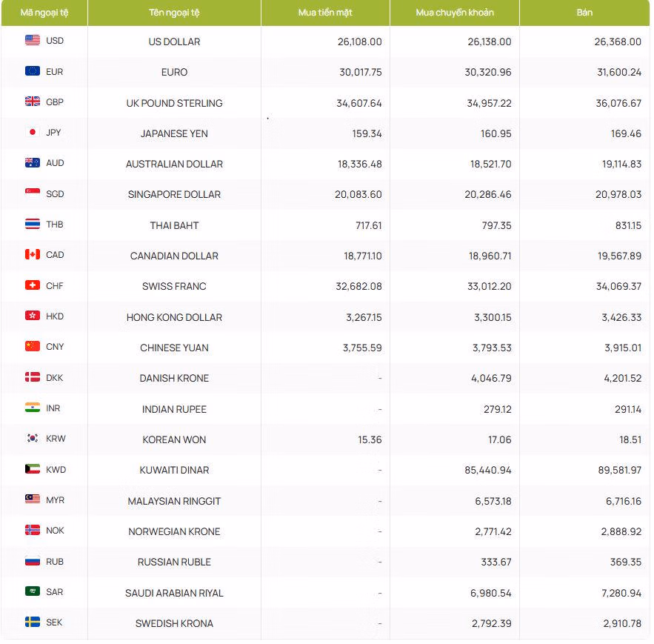Click the "UK POUND STERLING" currency name
This screenshot has width=654, height=644.
point(174,103)
